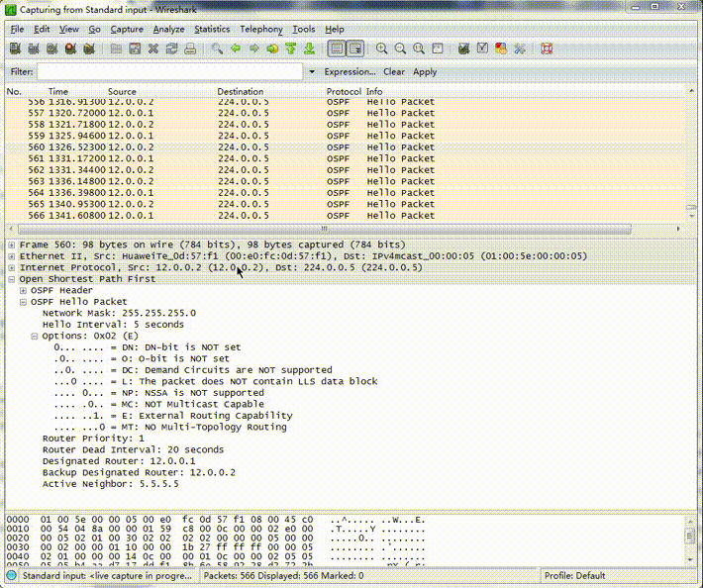The width and height of the screenshot is (703, 588).
Task: Toggle auto scroll in live capture
Action: point(355,49)
